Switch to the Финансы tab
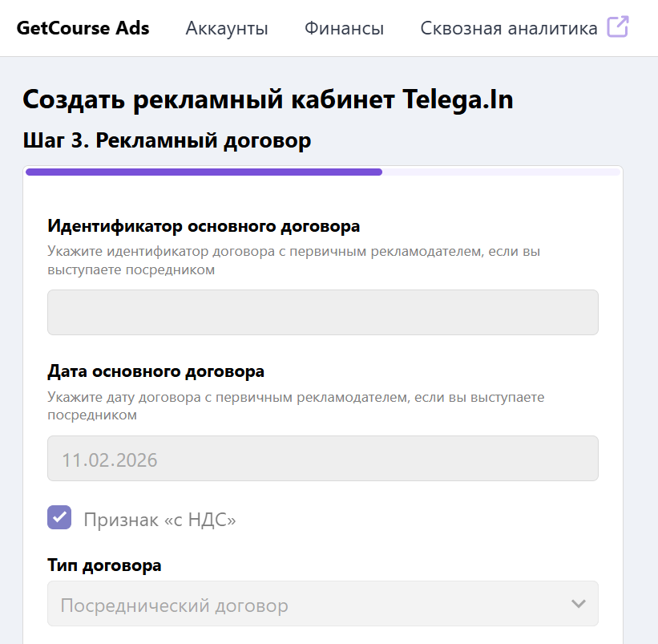The width and height of the screenshot is (658, 644). coord(344,27)
